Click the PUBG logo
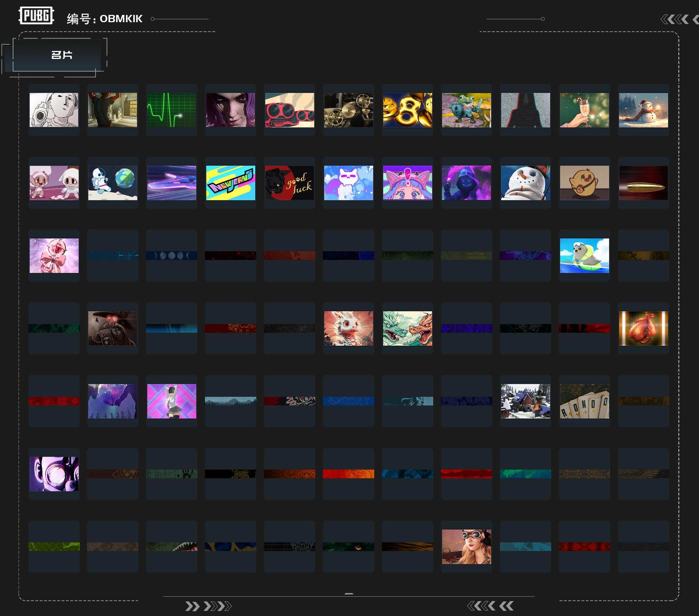Viewport: 699px width, 616px height. coord(36,16)
